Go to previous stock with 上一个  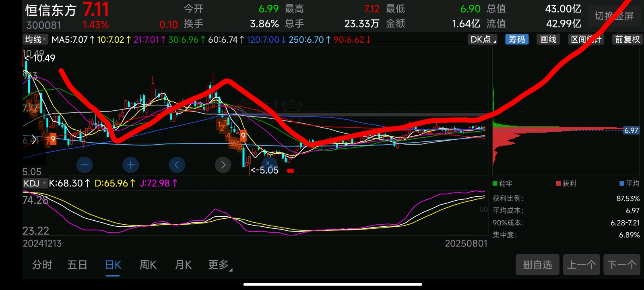tap(581, 265)
